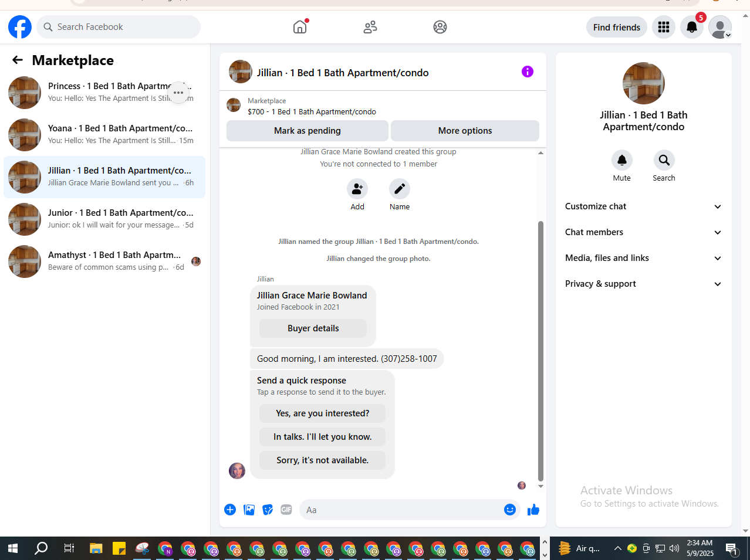Open the Groups icon in top navigation

pos(440,27)
